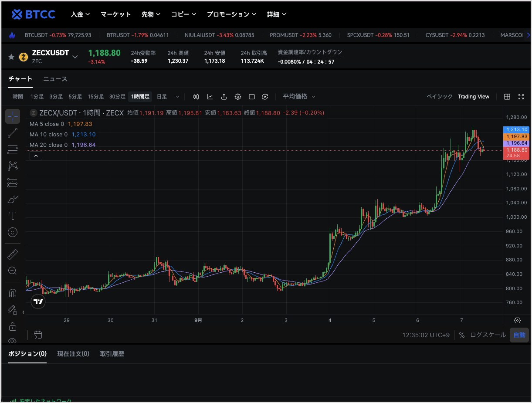Open the emoji icons tool
The image size is (532, 403).
pyautogui.click(x=13, y=232)
